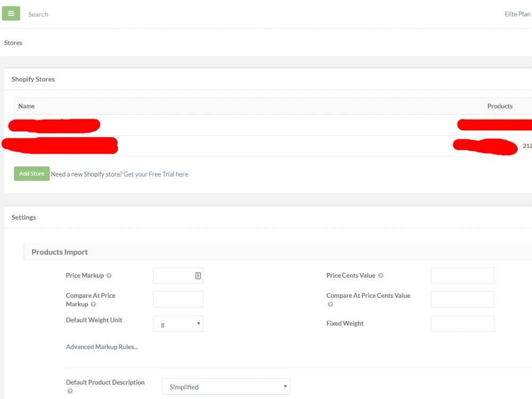The width and height of the screenshot is (532, 399).
Task: Show help for Price Markup
Action: pyautogui.click(x=109, y=276)
